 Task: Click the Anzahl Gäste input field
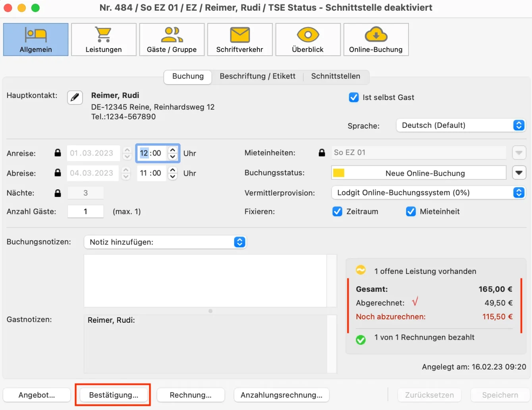tap(86, 212)
